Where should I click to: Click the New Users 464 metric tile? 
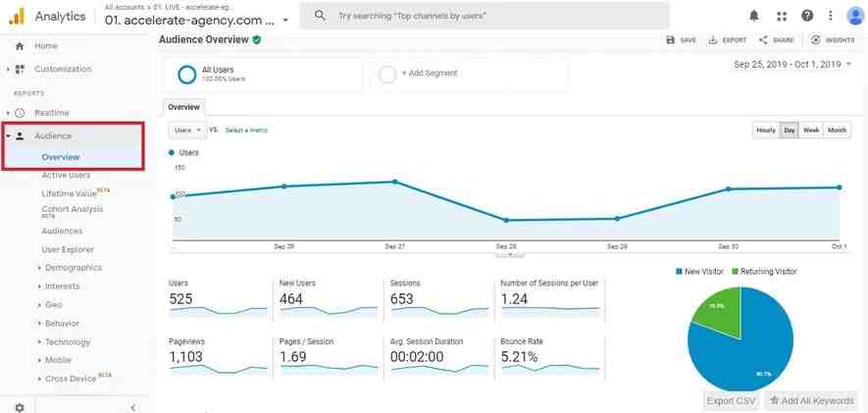click(x=329, y=299)
